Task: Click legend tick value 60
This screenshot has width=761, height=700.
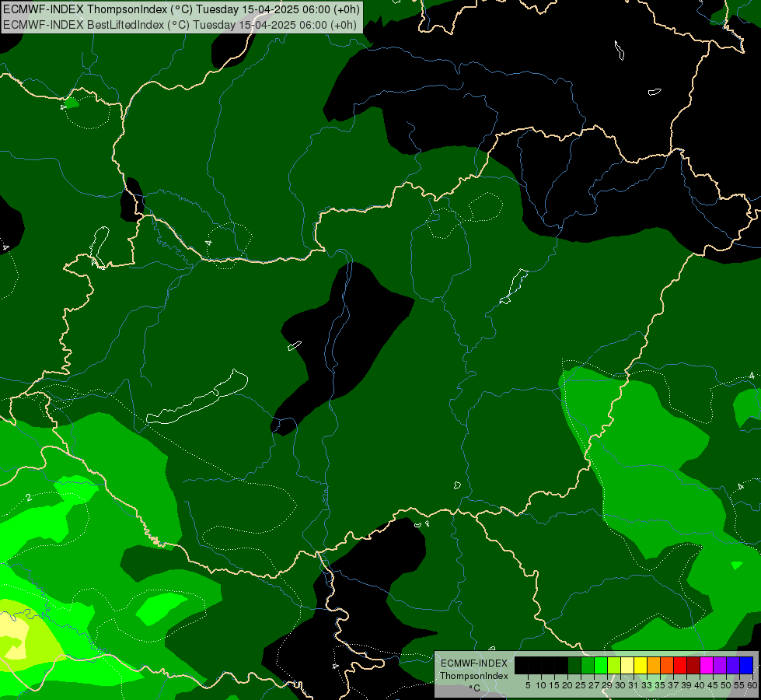Action: click(752, 685)
